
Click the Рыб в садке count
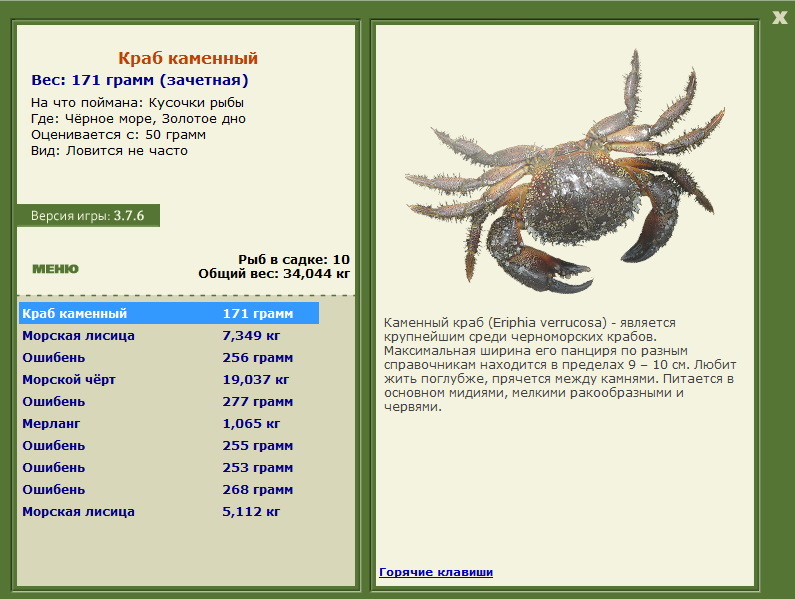[294, 259]
